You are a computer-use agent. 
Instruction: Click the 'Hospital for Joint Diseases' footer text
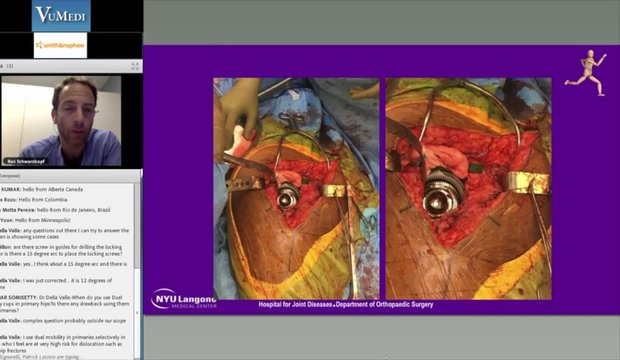(295, 304)
